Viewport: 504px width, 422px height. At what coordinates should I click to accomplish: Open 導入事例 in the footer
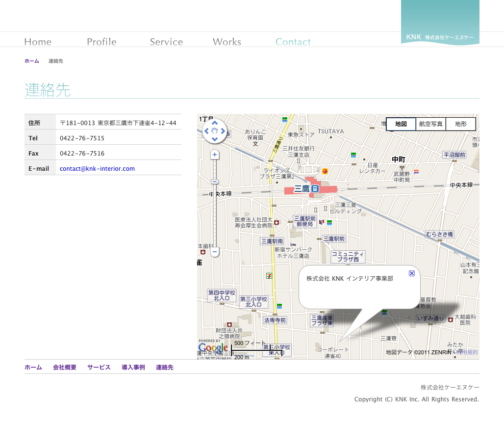[133, 368]
